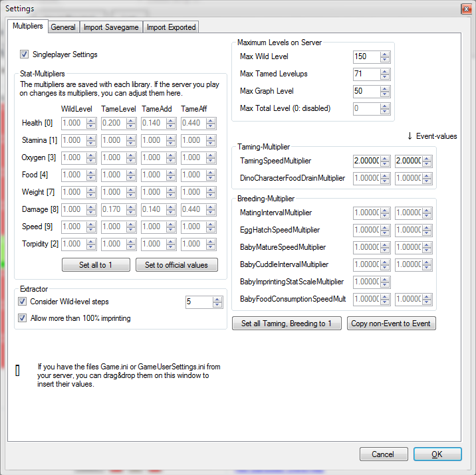Click the Health TameLevel 0.200 field
This screenshot has width=476, height=475.
coord(114,124)
